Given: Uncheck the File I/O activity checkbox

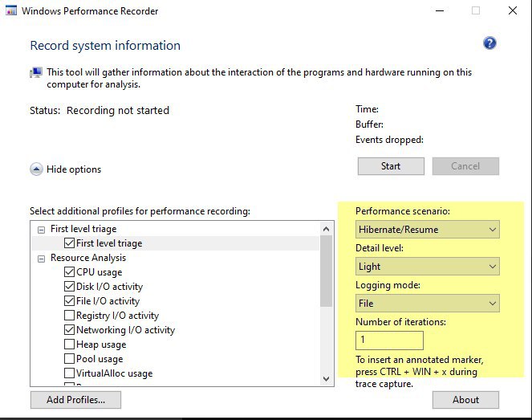Looking at the screenshot, I should (x=69, y=301).
